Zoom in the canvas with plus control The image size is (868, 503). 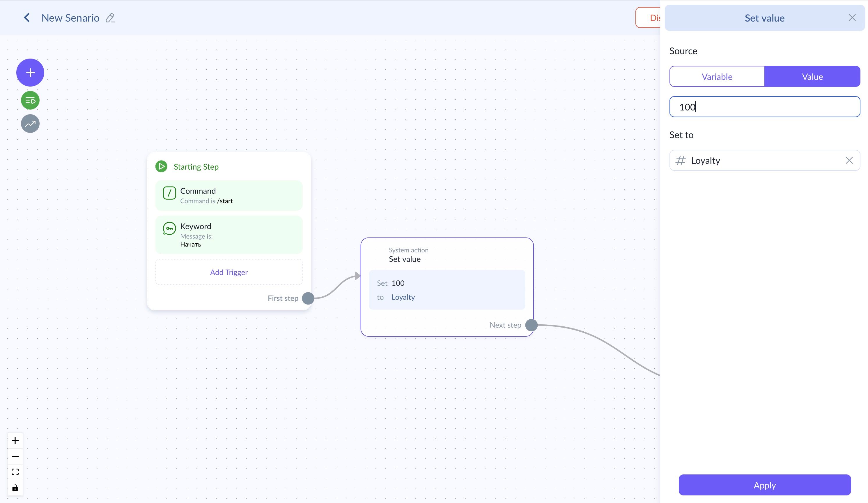pos(15,441)
